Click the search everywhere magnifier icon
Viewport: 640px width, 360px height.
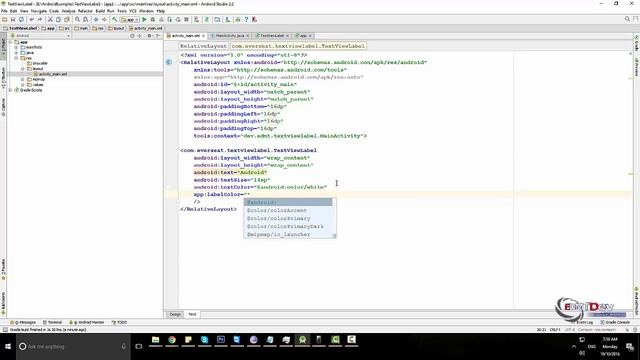coord(627,19)
